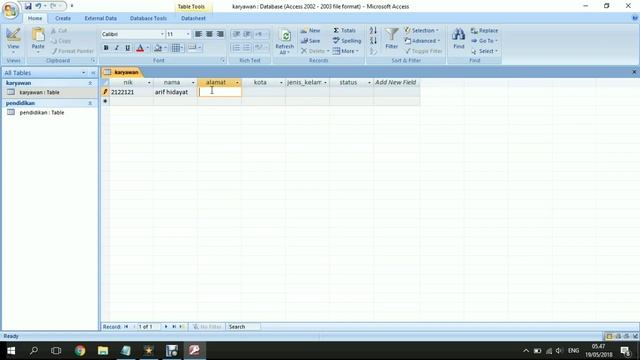Click the record number box 1 of 1
640x360 pixels.
point(148,327)
